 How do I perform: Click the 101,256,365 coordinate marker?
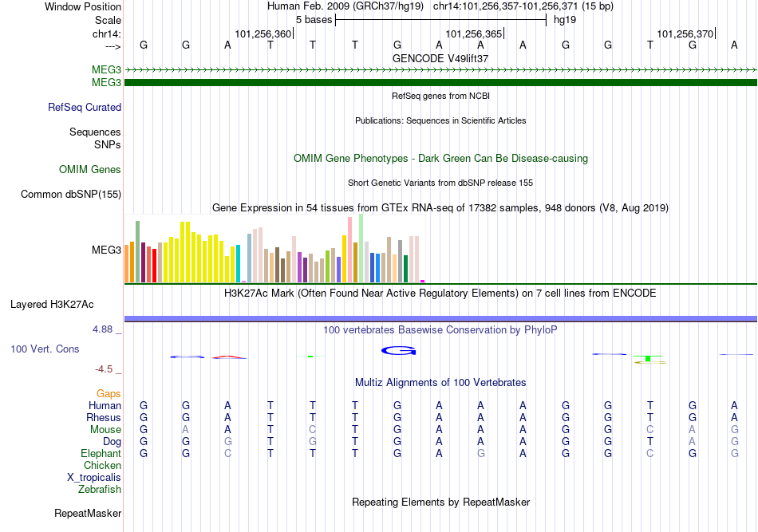(474, 33)
